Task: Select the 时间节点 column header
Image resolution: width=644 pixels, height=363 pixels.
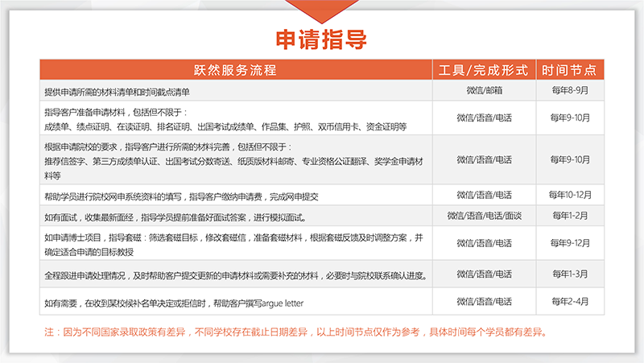Action: tap(570, 68)
